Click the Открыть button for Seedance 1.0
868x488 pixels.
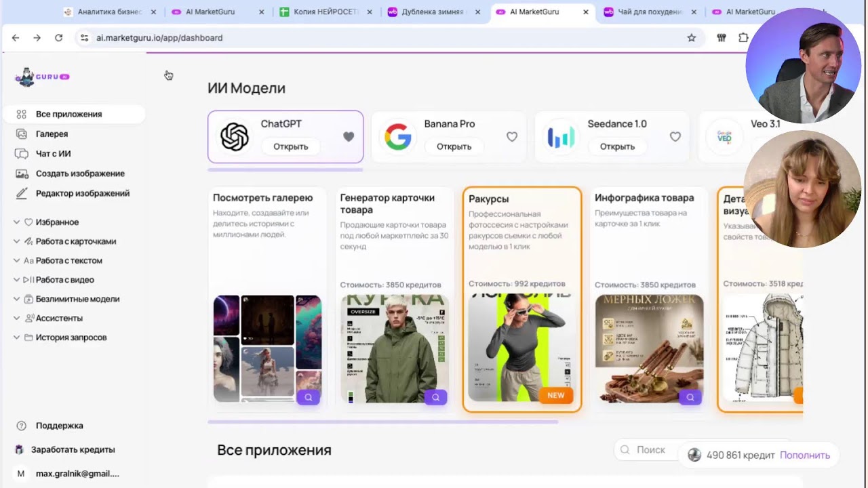coord(617,146)
